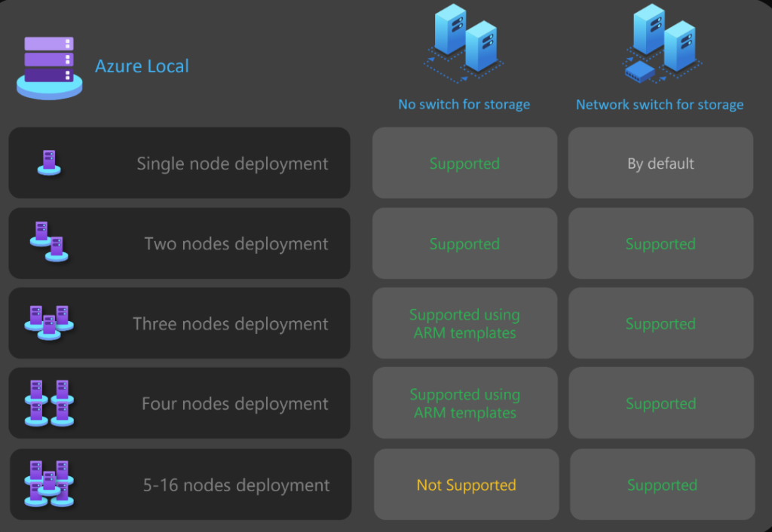Select the four nodes deployment servers icon

point(49,402)
